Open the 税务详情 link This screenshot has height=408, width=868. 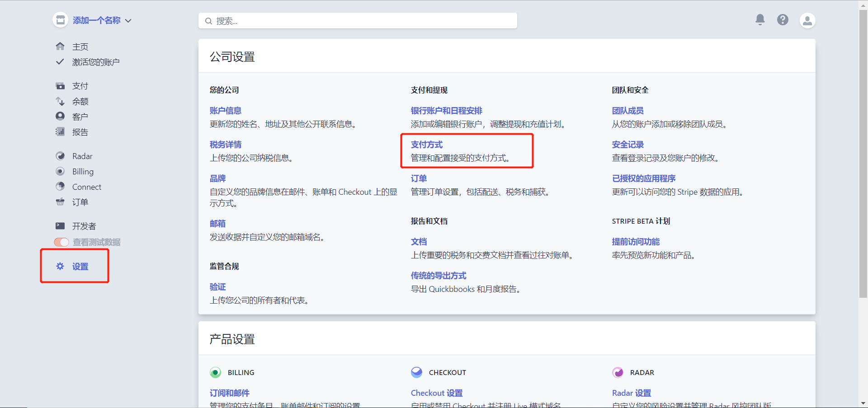coord(226,145)
